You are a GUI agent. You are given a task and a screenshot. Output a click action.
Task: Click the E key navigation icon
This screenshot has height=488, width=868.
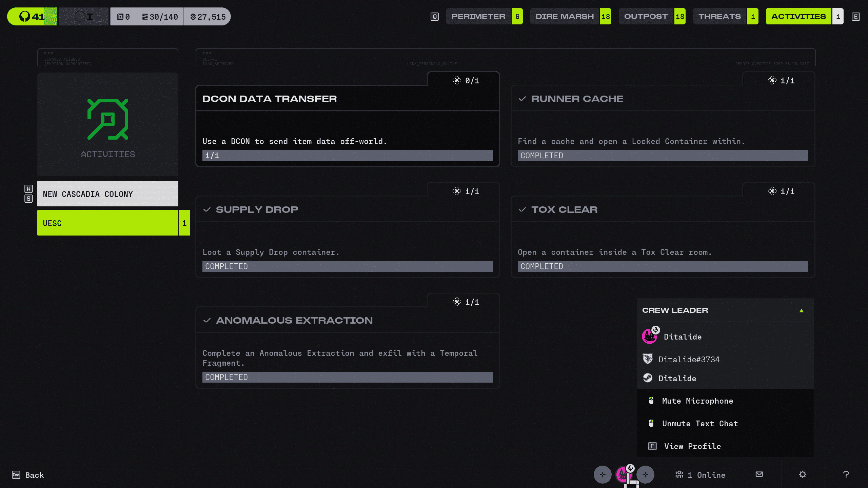pos(855,17)
